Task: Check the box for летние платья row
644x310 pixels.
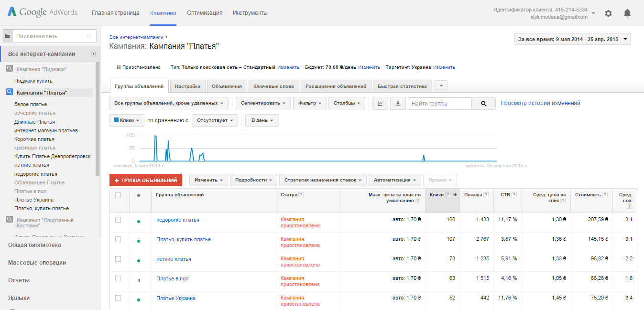Action: pos(118,259)
